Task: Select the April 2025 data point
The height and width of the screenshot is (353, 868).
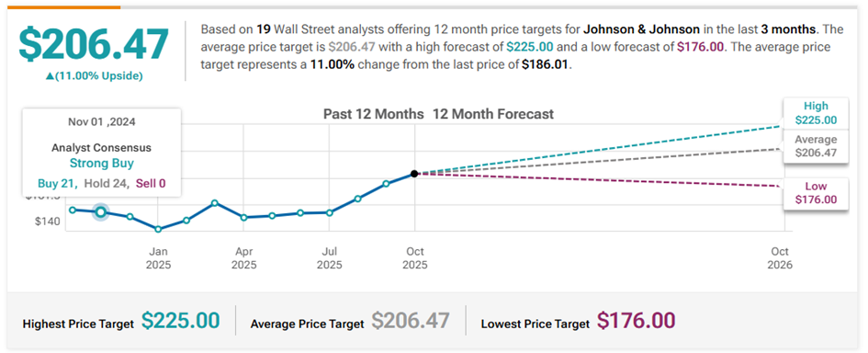Action: click(243, 217)
